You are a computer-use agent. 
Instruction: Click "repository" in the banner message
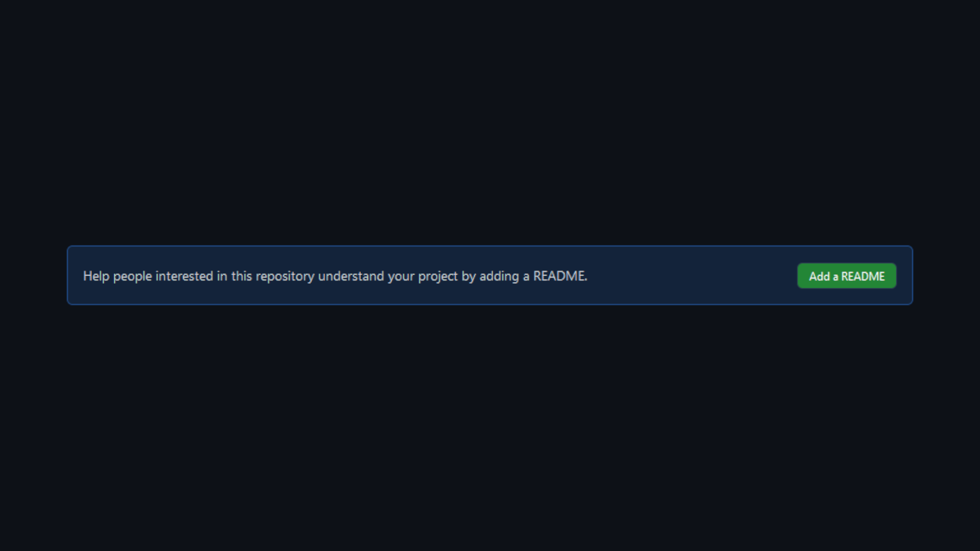point(285,277)
